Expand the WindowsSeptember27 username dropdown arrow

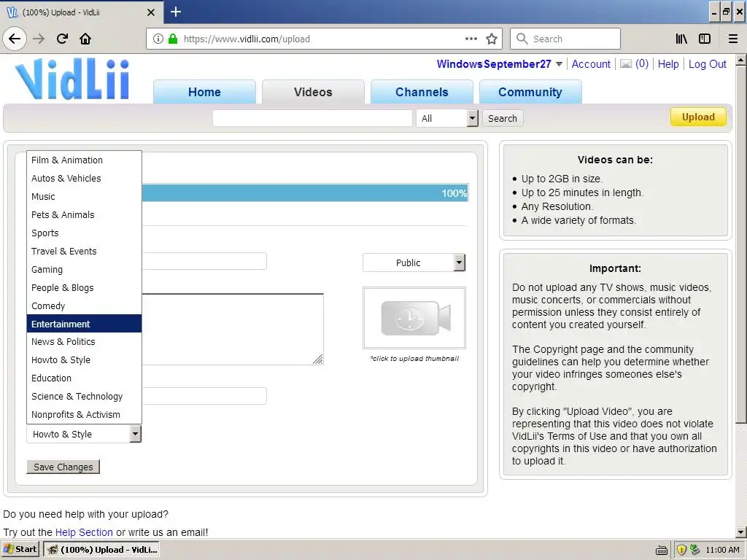click(x=559, y=64)
